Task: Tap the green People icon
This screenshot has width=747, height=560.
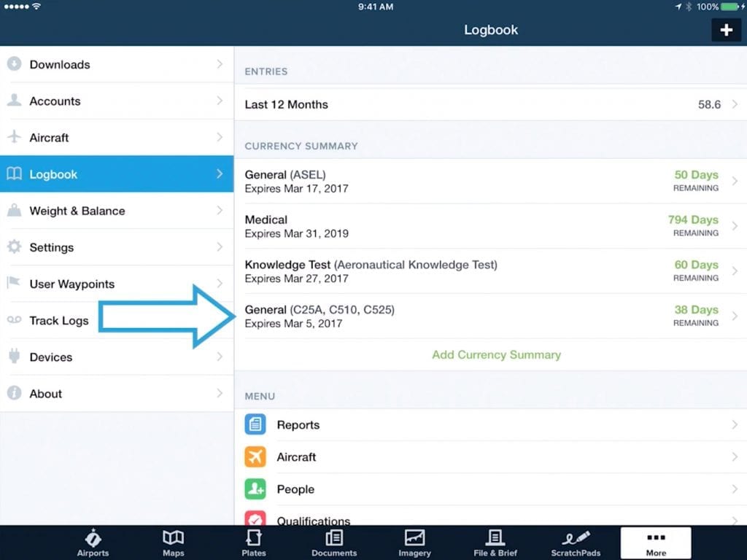Action: (255, 489)
